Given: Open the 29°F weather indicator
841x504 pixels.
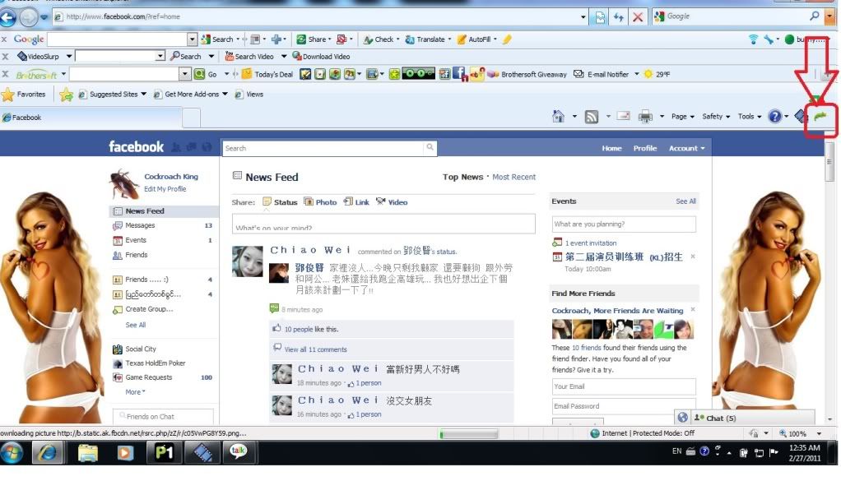Looking at the screenshot, I should point(657,75).
